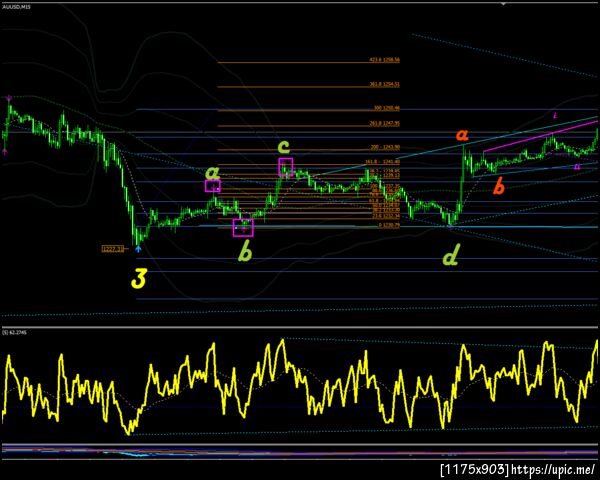
Task: Click the 261.8 Fibonacci level label
Action: coord(385,124)
